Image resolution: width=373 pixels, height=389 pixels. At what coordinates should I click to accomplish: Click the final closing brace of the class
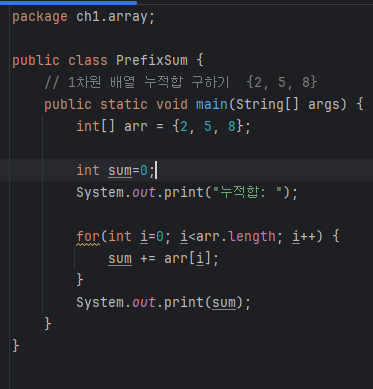(16, 346)
